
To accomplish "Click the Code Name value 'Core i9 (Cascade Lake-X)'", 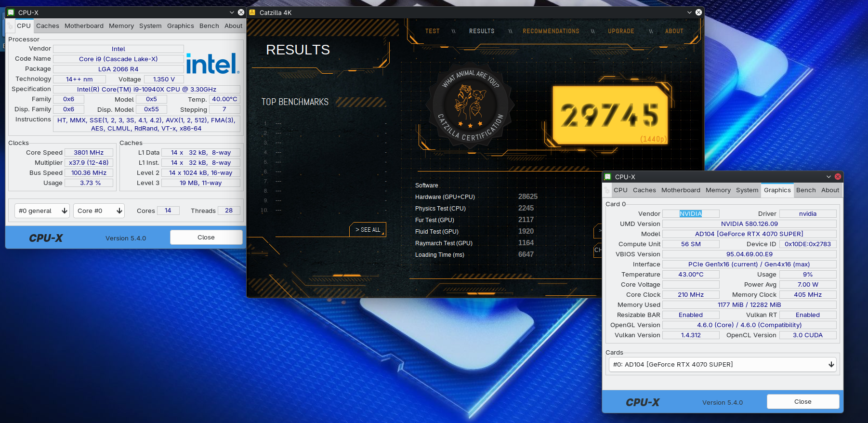I will point(118,59).
